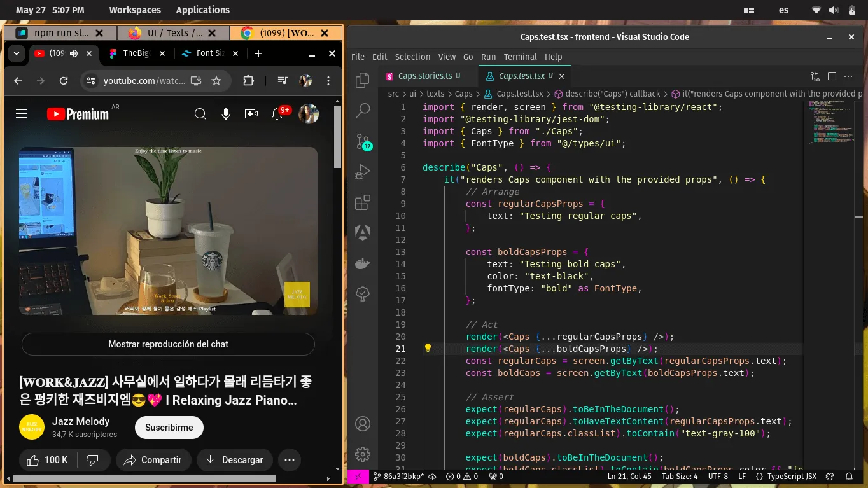Open the Selection menu in VS Code
This screenshot has width=868, height=488.
pos(412,57)
